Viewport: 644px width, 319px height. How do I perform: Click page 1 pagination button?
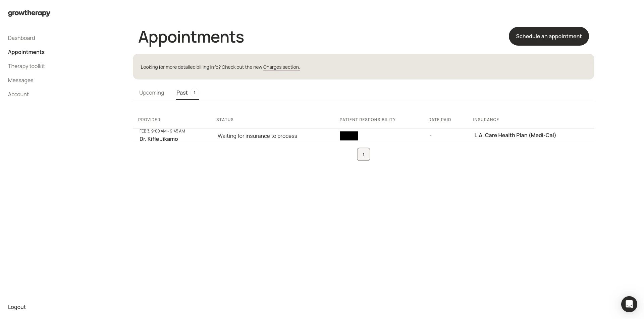(363, 154)
